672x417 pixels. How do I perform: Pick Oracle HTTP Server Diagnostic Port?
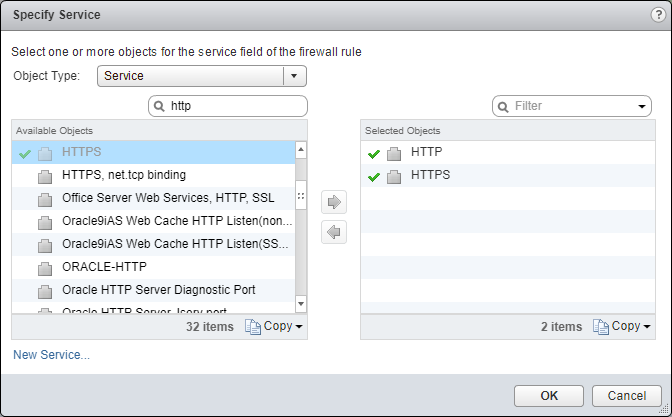(x=158, y=290)
